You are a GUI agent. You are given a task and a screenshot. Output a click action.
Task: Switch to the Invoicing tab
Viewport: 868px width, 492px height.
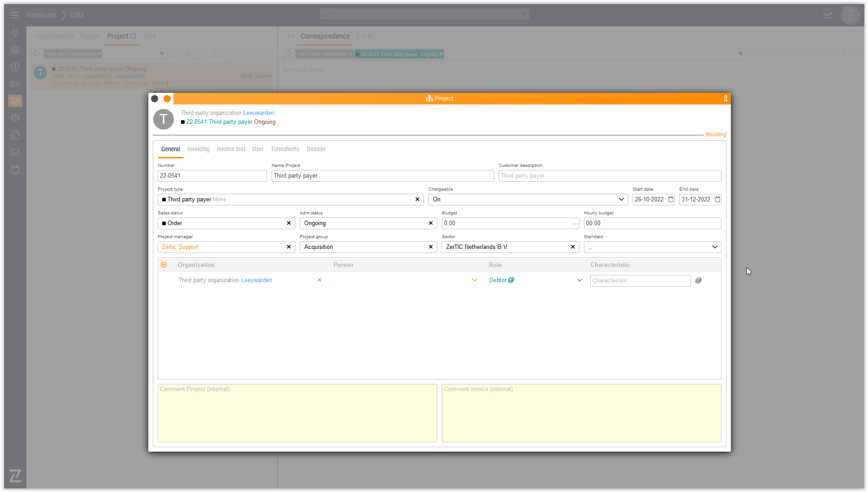[x=198, y=149]
